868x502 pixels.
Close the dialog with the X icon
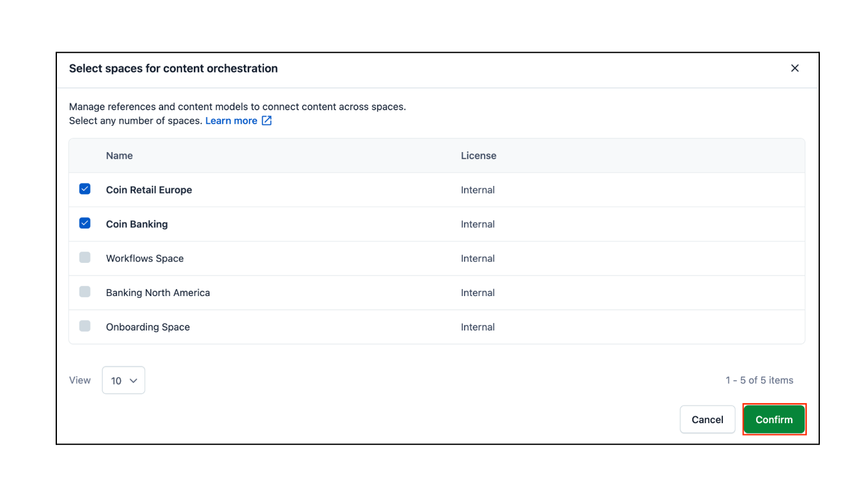[795, 68]
